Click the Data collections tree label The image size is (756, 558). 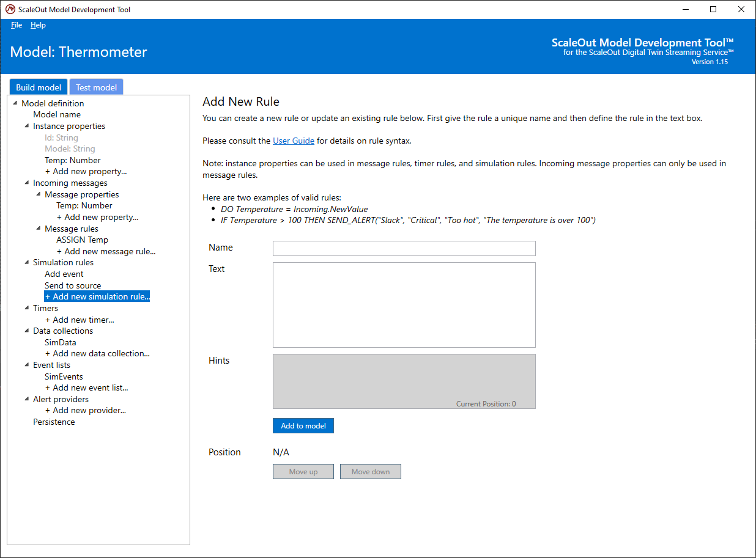tap(63, 331)
